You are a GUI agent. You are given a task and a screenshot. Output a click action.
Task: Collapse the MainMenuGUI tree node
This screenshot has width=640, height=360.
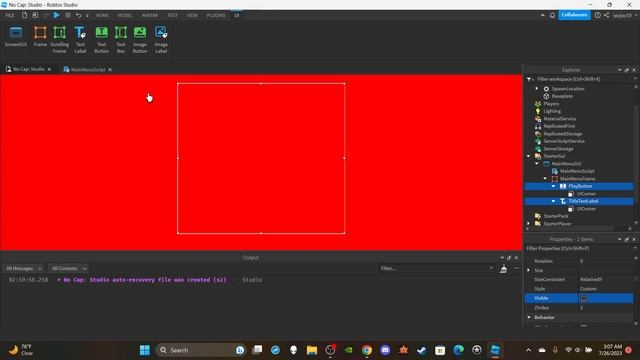pos(537,163)
